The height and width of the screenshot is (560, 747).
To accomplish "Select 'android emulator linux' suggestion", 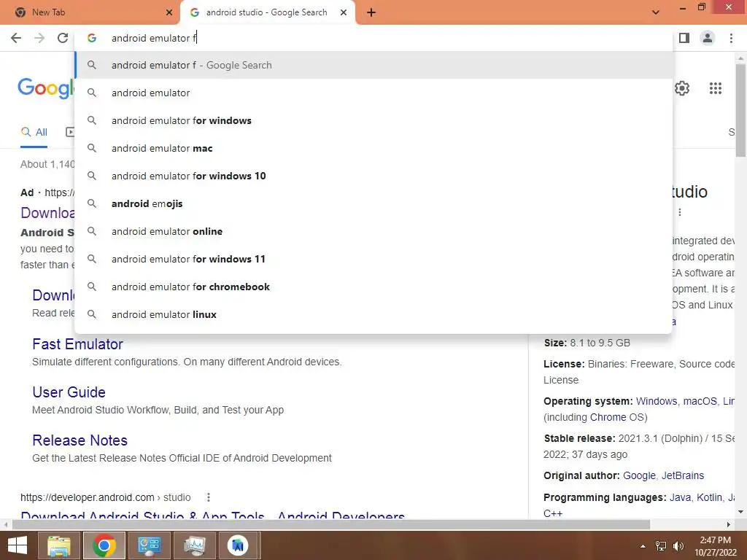I will click(374, 314).
